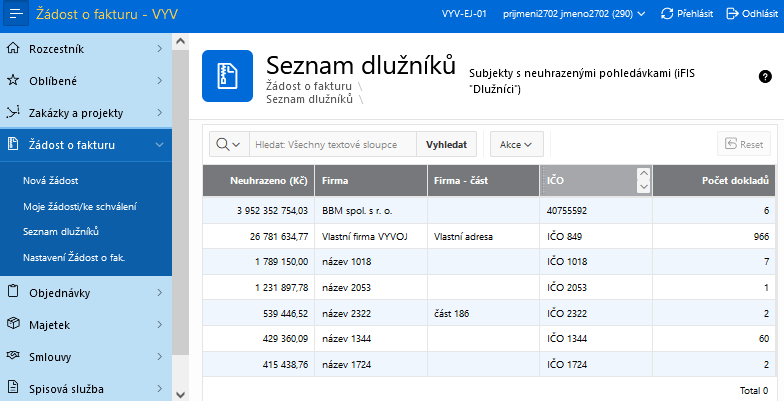Click into the Hledat search text field
The image size is (784, 401).
point(332,145)
